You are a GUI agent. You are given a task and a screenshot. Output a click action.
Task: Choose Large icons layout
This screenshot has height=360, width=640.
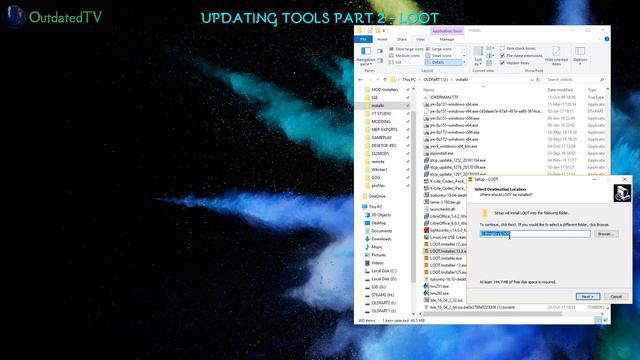(439, 49)
